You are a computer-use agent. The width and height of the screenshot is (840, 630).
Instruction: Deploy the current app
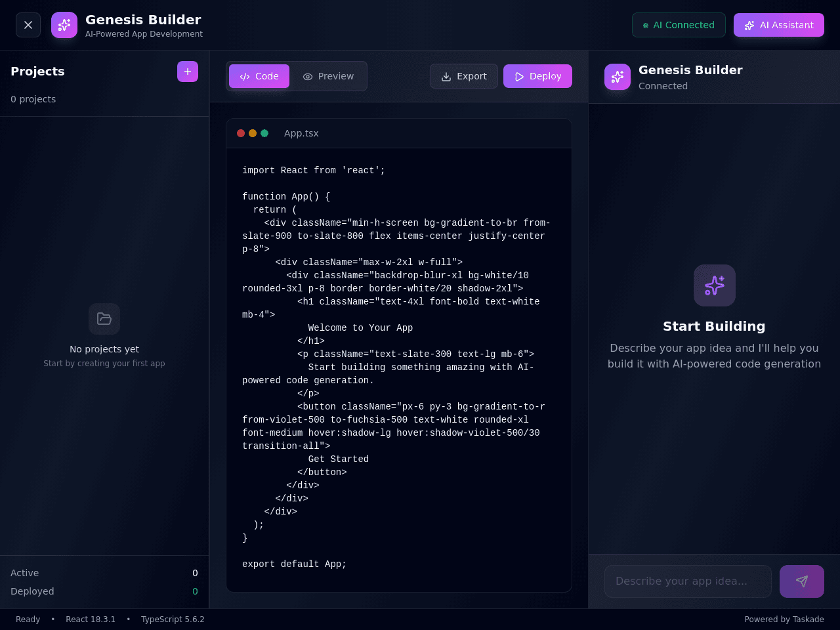[537, 76]
